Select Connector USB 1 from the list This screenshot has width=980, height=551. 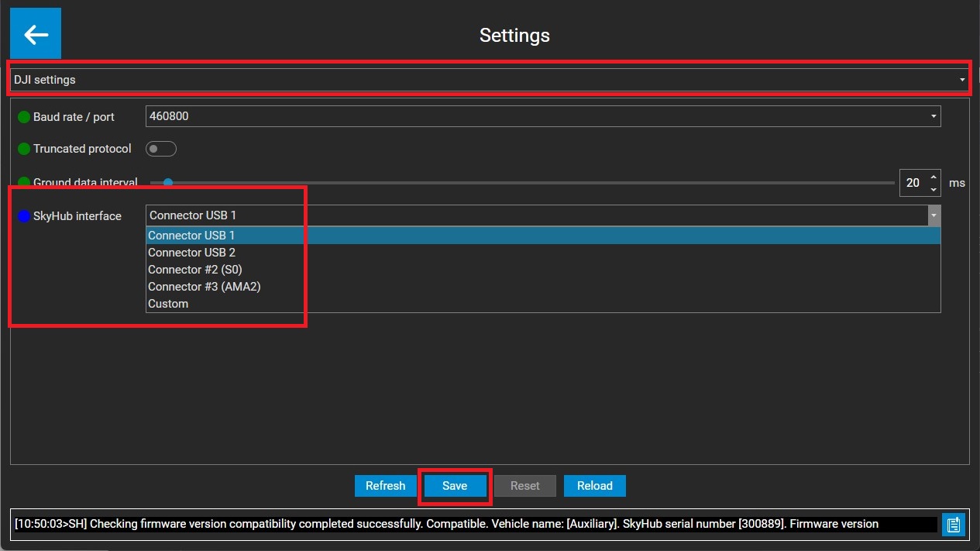click(543, 236)
